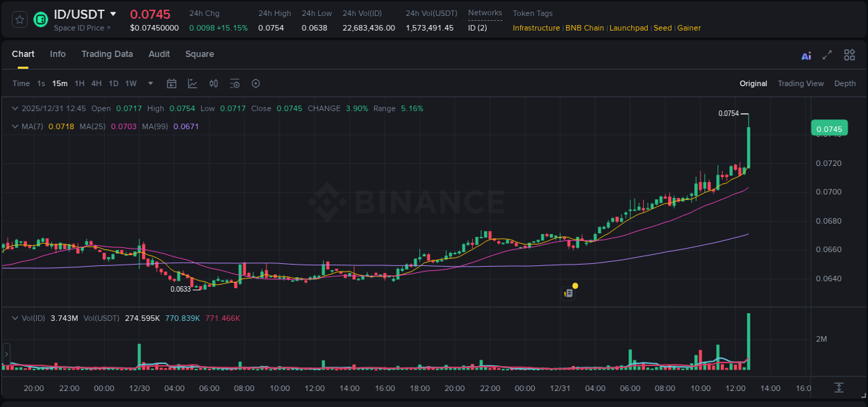Image resolution: width=868 pixels, height=407 pixels.
Task: Click the technical indicator line-chart icon
Action: coord(192,83)
